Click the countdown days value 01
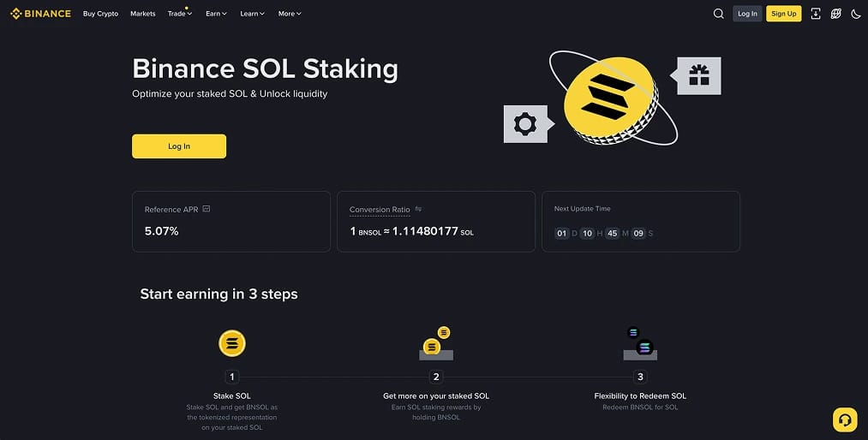 tap(562, 233)
